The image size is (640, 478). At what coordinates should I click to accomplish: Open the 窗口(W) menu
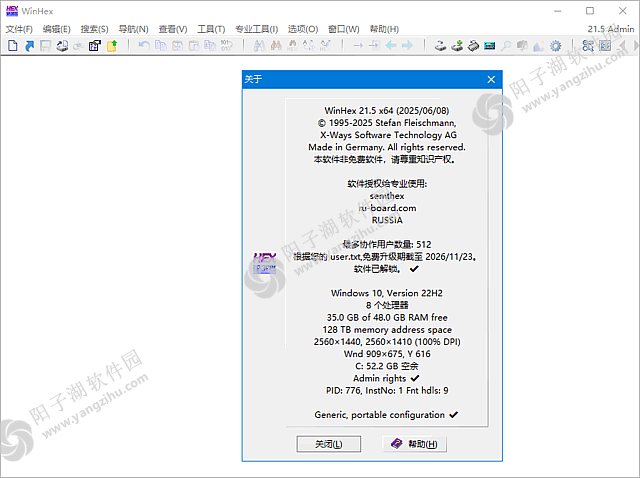pyautogui.click(x=344, y=29)
